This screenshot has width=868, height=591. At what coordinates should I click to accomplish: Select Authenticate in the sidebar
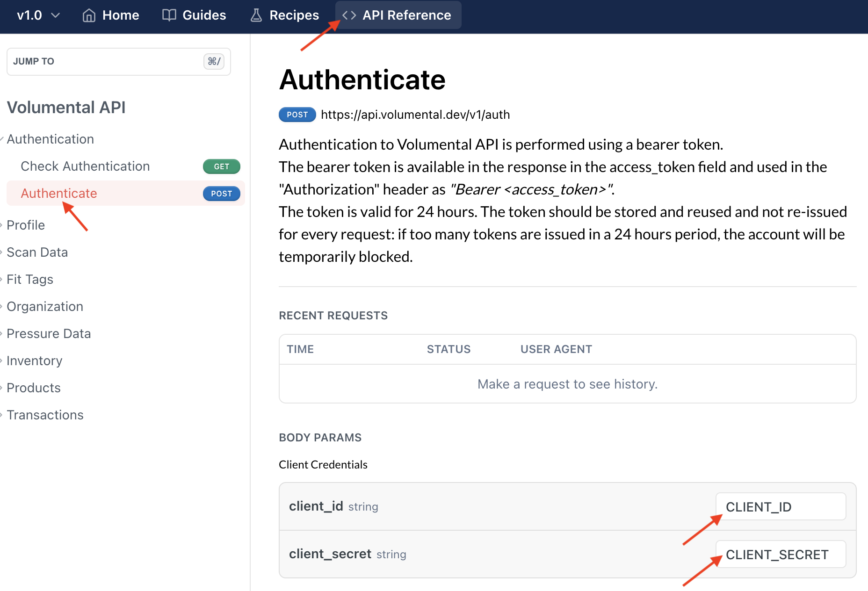point(58,193)
